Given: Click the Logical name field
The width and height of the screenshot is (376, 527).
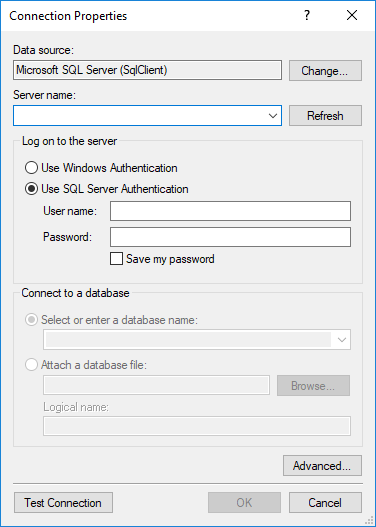Looking at the screenshot, I should (x=197, y=426).
